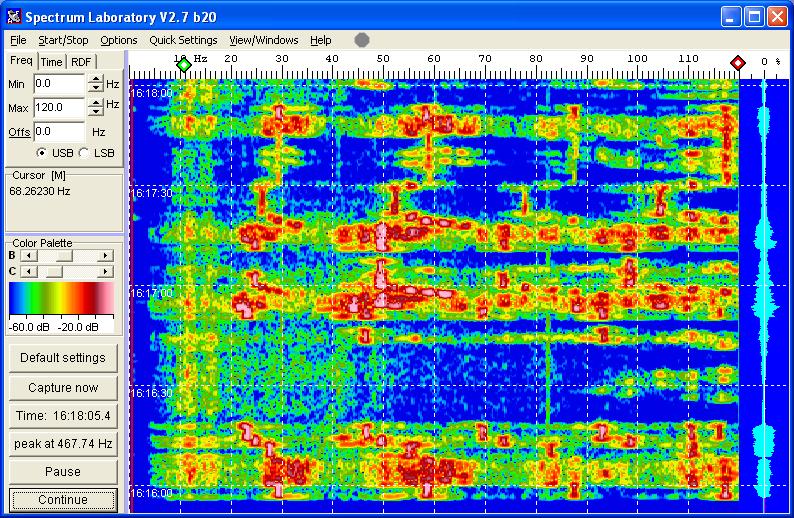Click the Default settings button

click(63, 358)
